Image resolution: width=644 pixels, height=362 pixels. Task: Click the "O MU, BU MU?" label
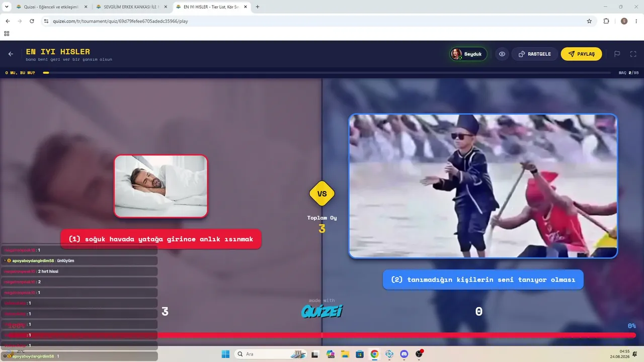click(20, 73)
